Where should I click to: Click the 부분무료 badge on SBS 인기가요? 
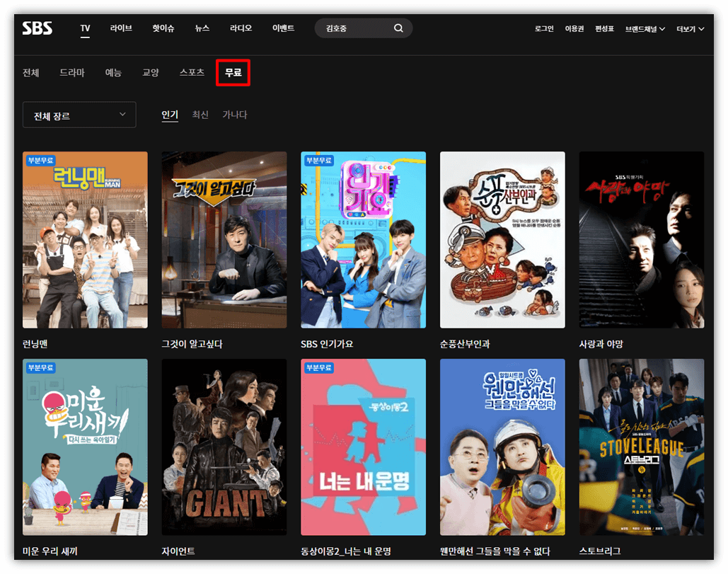[319, 161]
